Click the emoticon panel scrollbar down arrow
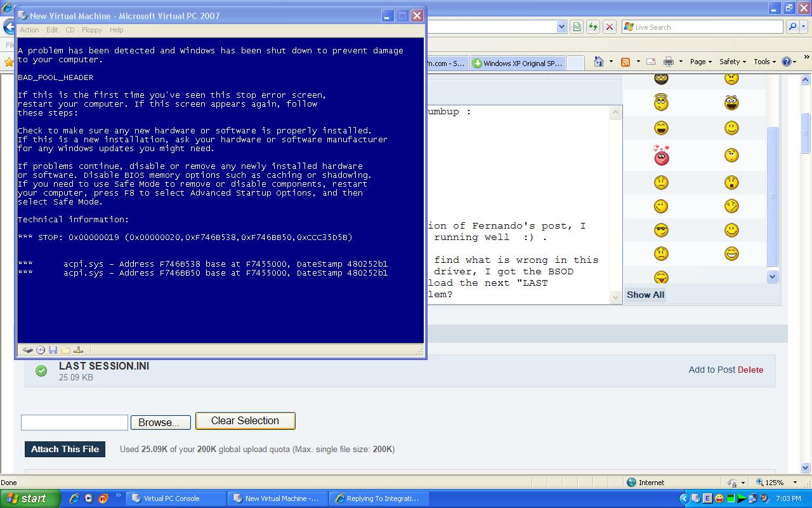The image size is (812, 508). (x=772, y=276)
